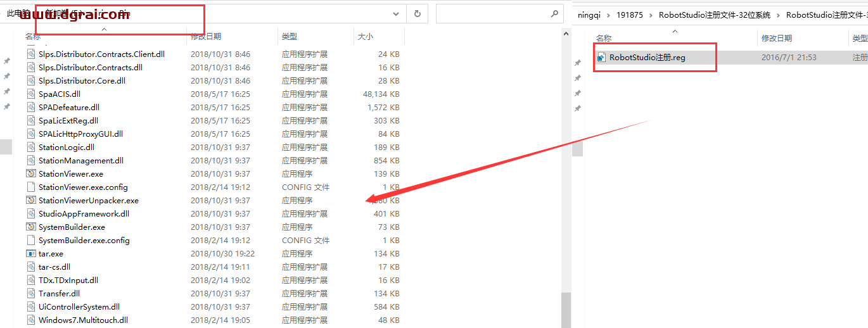Image resolution: width=868 pixels, height=328 pixels.
Task: Select the Slps.Distributor.Contracts.Client.dll file icon
Action: click(31, 54)
